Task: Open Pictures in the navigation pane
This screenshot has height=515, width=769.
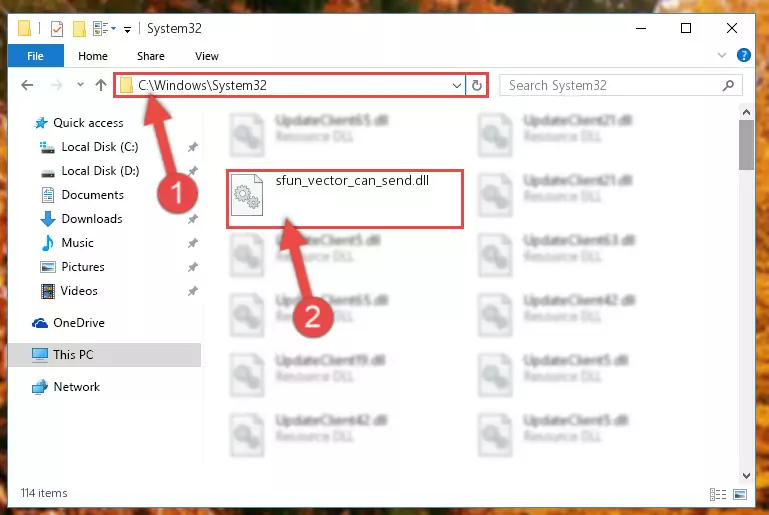Action: [83, 267]
